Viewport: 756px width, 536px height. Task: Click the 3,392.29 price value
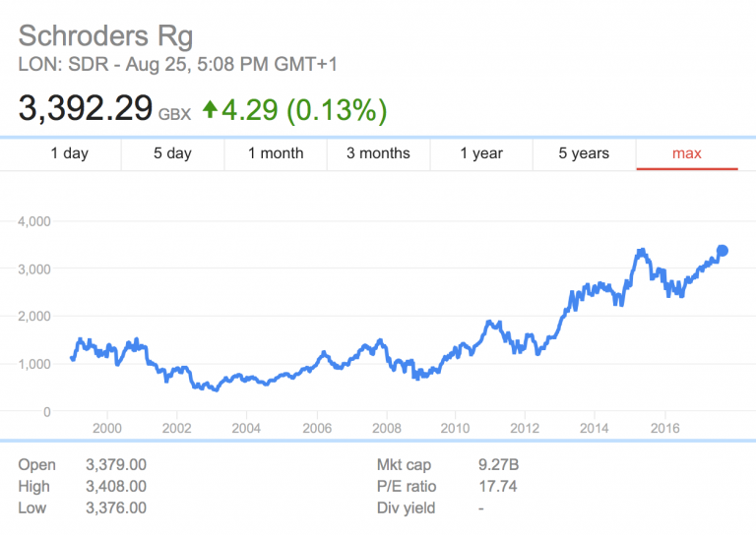click(85, 108)
